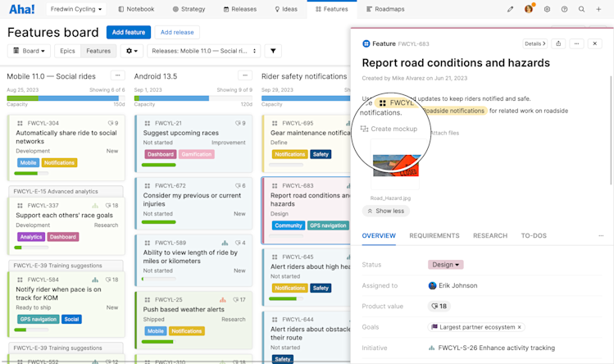Open the Board view dropdown
614x364 pixels.
29,51
